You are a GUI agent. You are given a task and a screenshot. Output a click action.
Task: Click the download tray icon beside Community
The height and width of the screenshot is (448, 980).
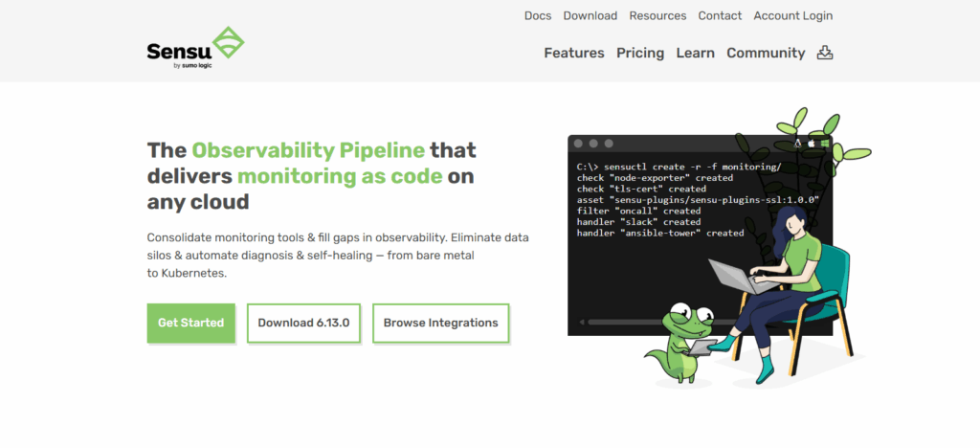coord(825,53)
